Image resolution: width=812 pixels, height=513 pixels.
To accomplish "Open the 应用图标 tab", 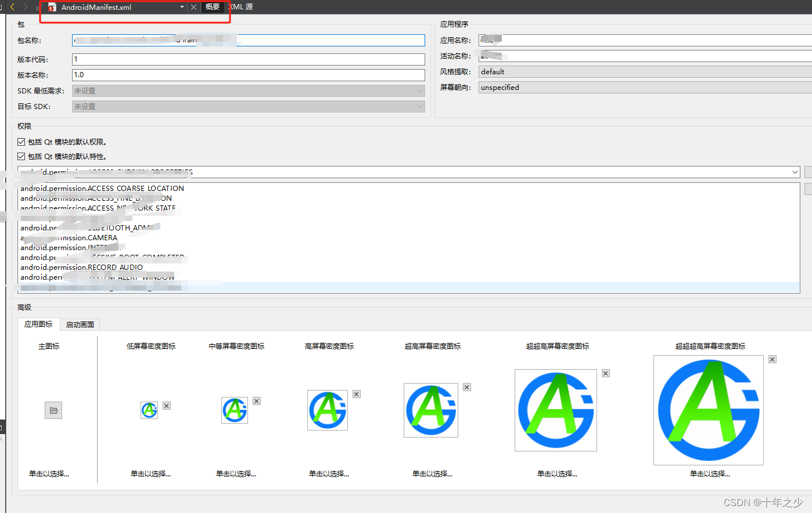I will click(x=38, y=324).
